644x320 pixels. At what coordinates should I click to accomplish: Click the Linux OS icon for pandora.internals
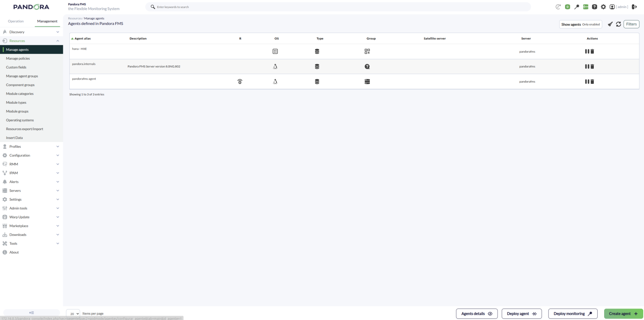pyautogui.click(x=275, y=67)
